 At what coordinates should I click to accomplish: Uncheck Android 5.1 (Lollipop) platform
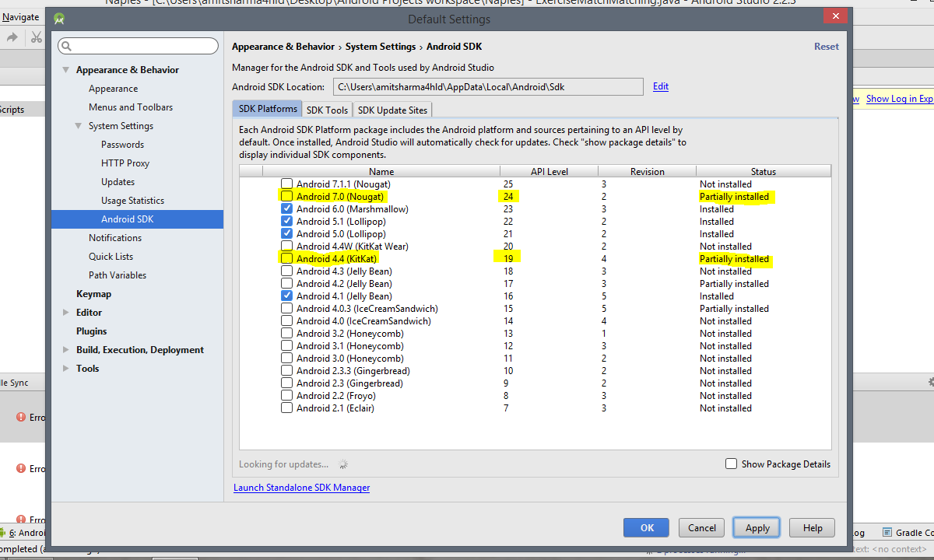coord(287,222)
